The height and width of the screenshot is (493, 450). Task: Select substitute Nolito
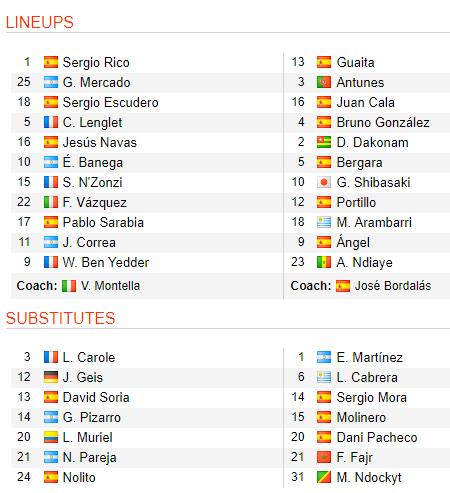pyautogui.click(x=79, y=477)
